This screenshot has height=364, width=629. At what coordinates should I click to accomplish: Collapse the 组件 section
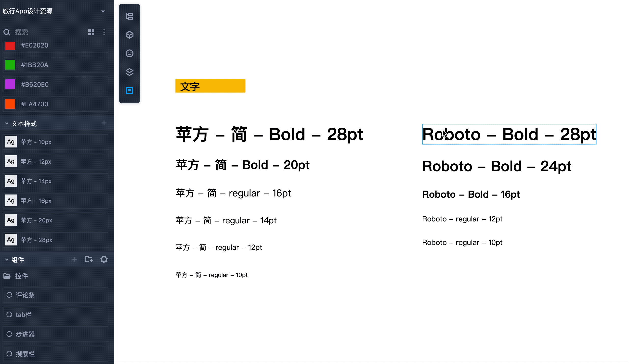[x=7, y=260]
